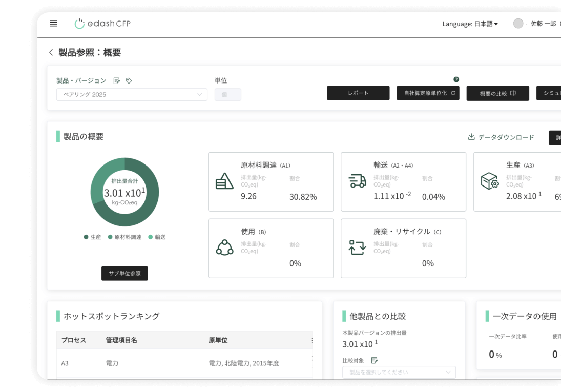The height and width of the screenshot is (392, 561).
Task: Open the ベアリング 2025 product dropdown
Action: (x=132, y=95)
